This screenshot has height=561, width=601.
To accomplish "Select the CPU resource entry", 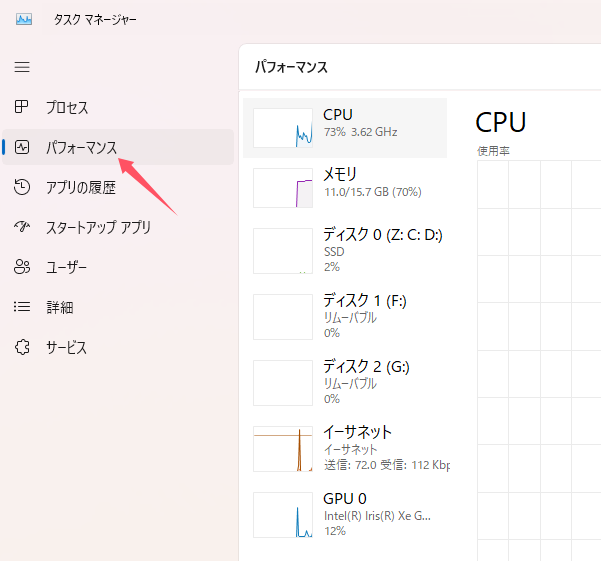I will pyautogui.click(x=345, y=128).
